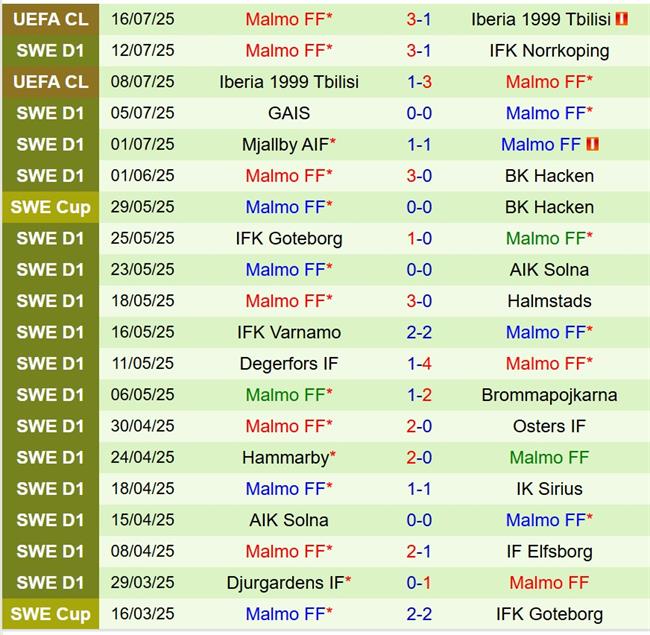The image size is (650, 635).
Task: Click the IFK Varnamo team name
Action: [288, 332]
